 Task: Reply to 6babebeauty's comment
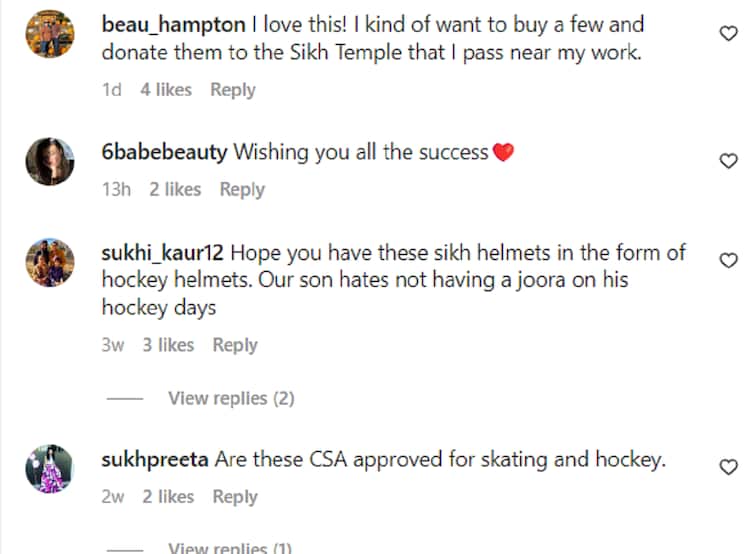point(242,189)
